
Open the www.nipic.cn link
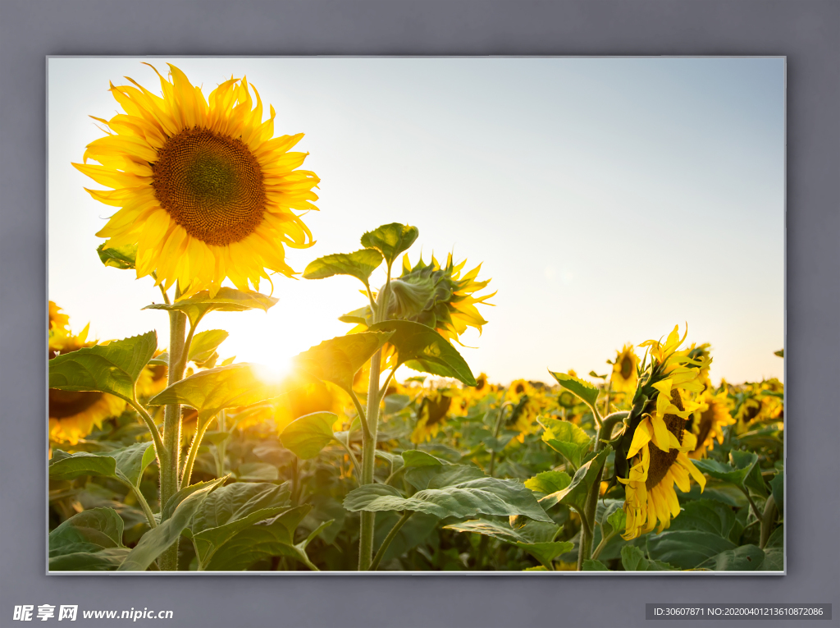(127, 613)
